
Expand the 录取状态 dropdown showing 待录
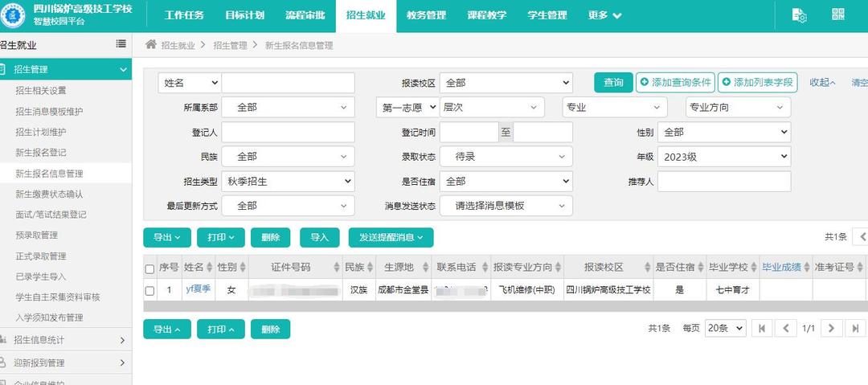click(506, 157)
